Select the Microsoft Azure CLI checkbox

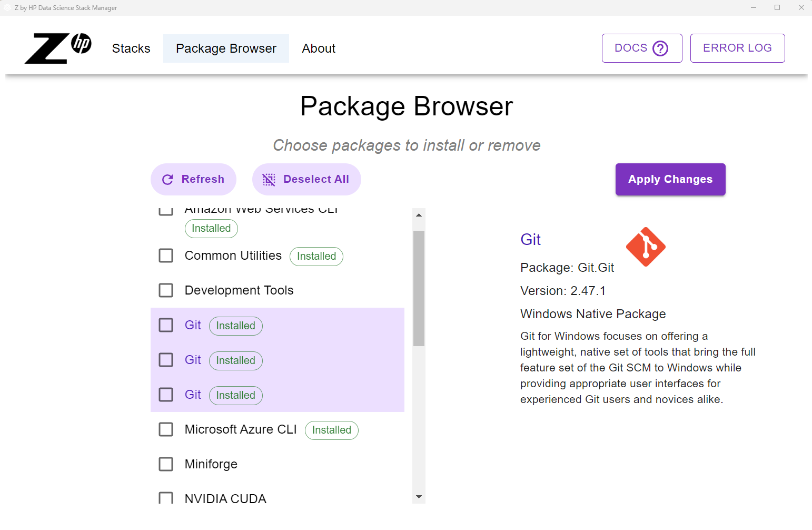[x=166, y=429]
